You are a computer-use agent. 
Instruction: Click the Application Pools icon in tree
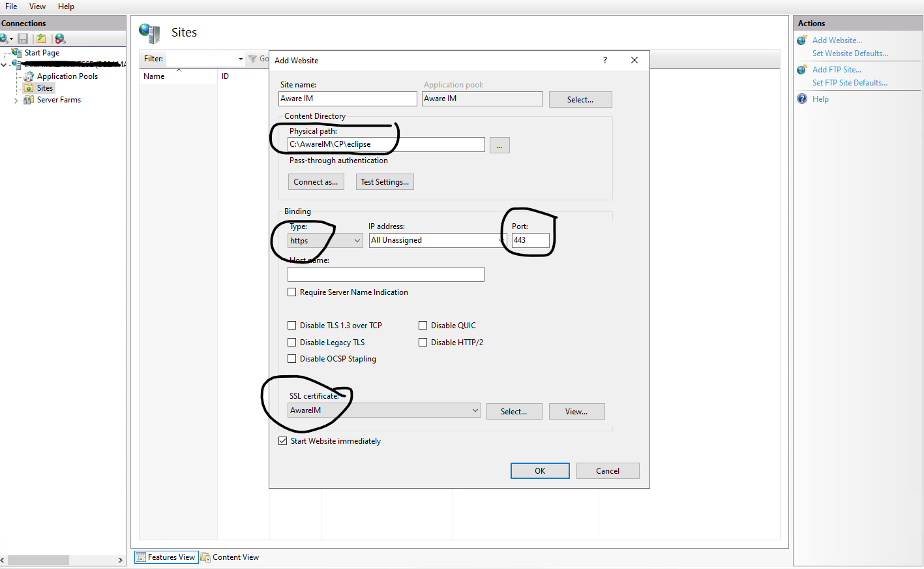point(29,76)
